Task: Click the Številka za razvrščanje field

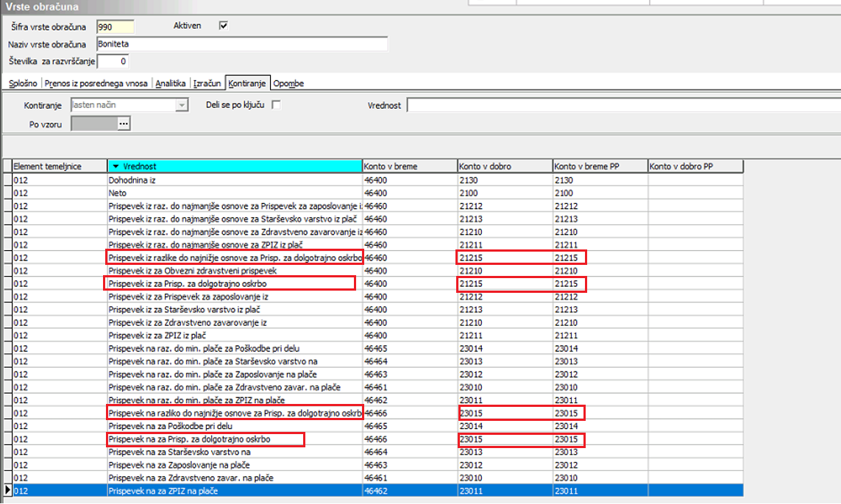Action: (x=113, y=61)
